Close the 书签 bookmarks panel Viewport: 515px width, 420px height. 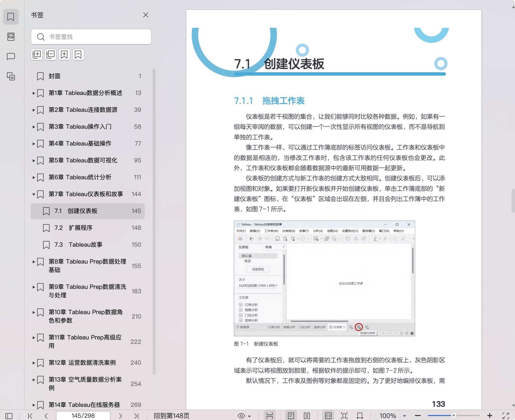(146, 15)
